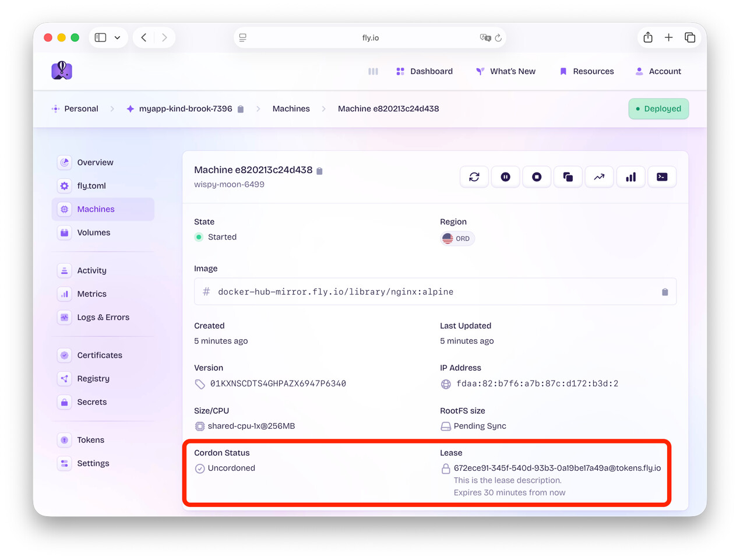Image resolution: width=740 pixels, height=560 pixels.
Task: Click the docker image path field
Action: pyautogui.click(x=435, y=291)
